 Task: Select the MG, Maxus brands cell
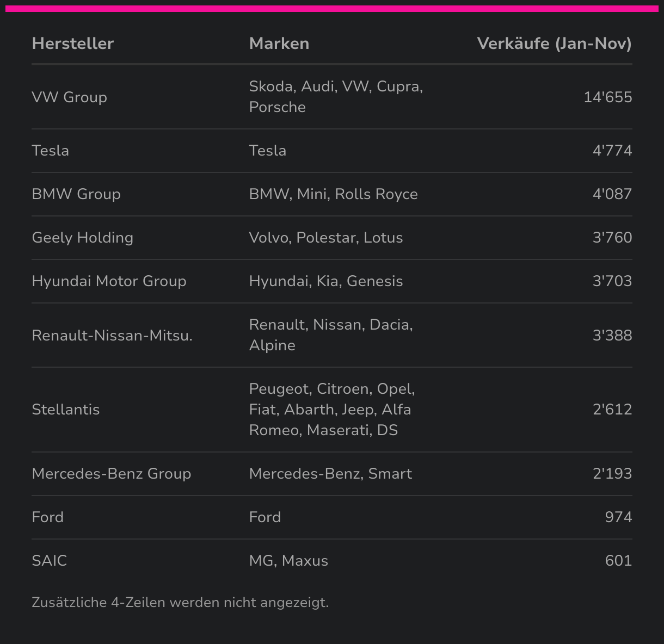(288, 561)
